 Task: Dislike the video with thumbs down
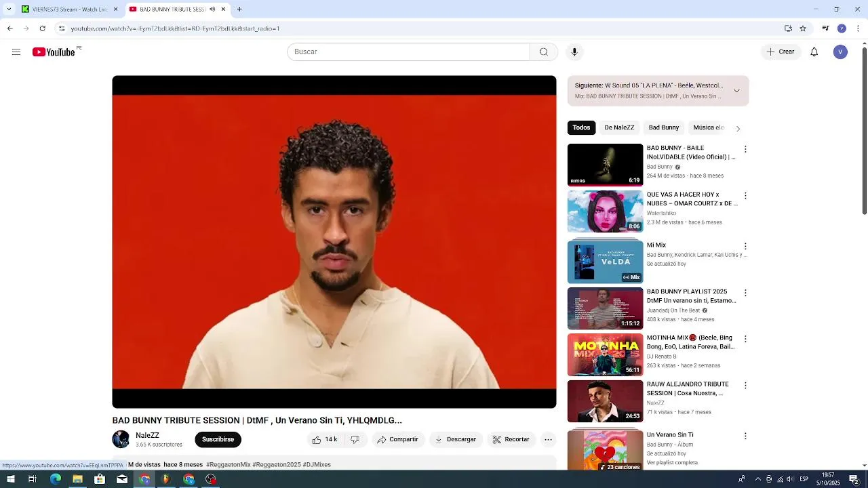click(355, 439)
